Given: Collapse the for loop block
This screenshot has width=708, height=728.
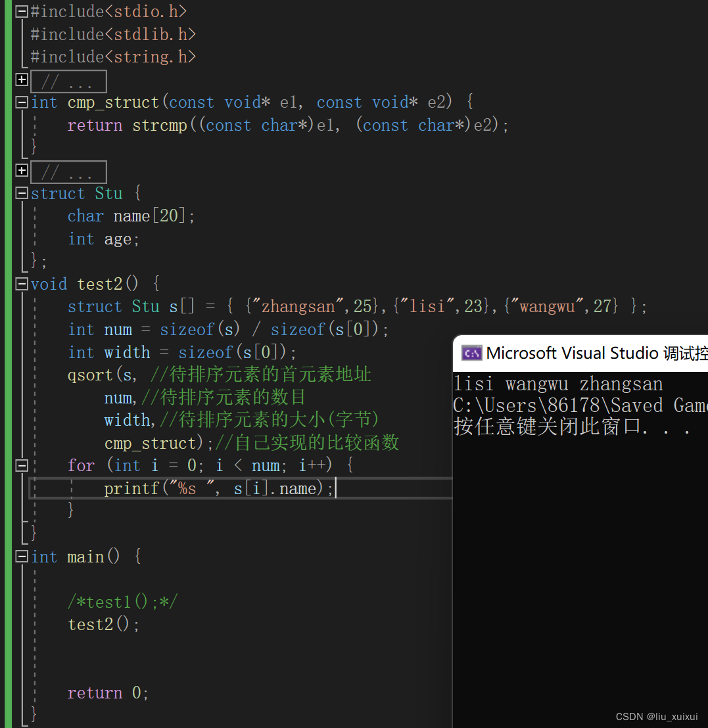Looking at the screenshot, I should click(x=22, y=466).
